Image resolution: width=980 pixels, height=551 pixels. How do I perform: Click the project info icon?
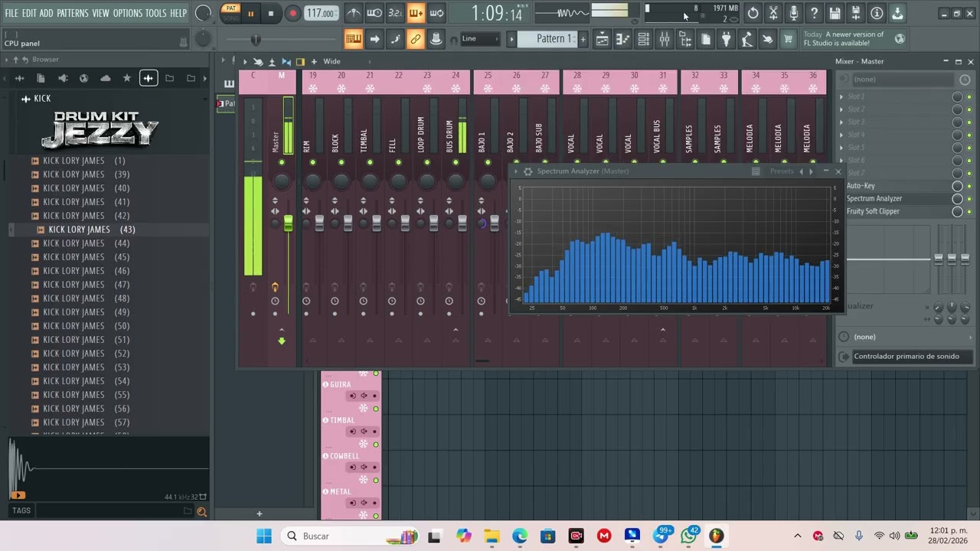pyautogui.click(x=877, y=13)
